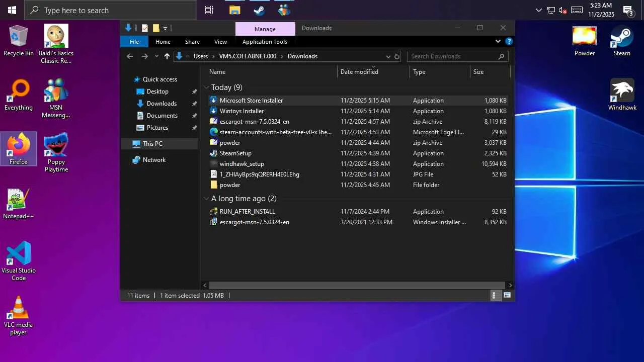Select Notepad++ desktop shortcut
Viewport: 644px width, 362px height.
19,203
